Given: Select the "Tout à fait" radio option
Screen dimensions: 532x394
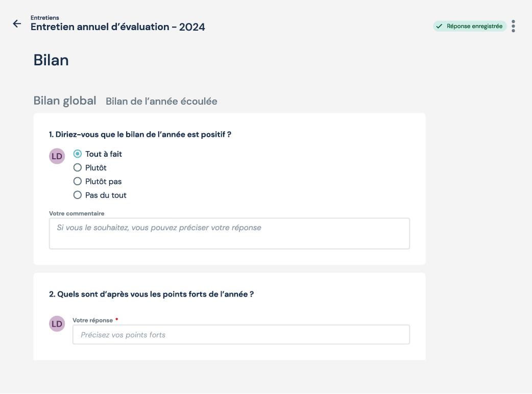Looking at the screenshot, I should pyautogui.click(x=78, y=154).
